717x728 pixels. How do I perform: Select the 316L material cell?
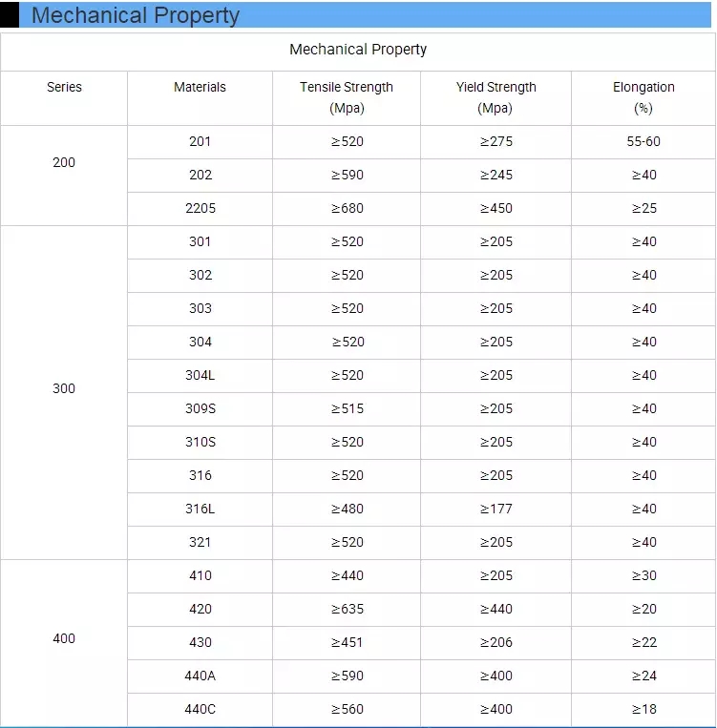200,509
